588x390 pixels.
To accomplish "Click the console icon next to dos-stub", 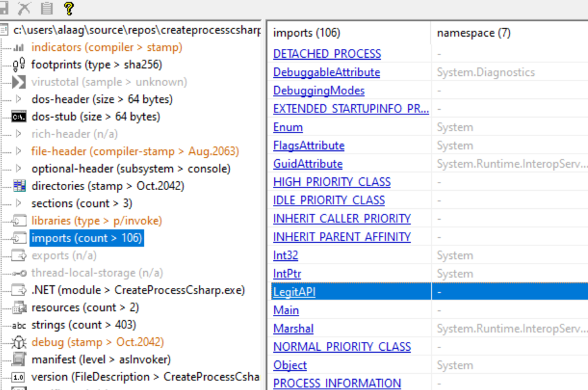I will point(19,117).
